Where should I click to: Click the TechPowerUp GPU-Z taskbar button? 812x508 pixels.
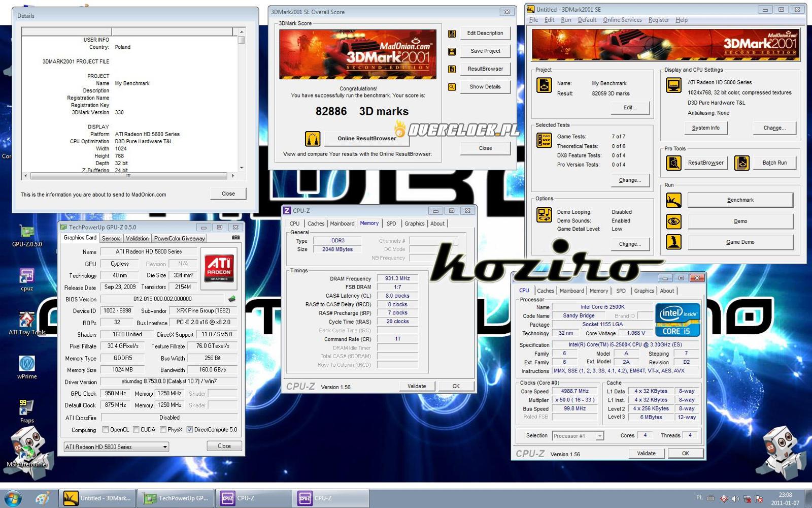[176, 498]
